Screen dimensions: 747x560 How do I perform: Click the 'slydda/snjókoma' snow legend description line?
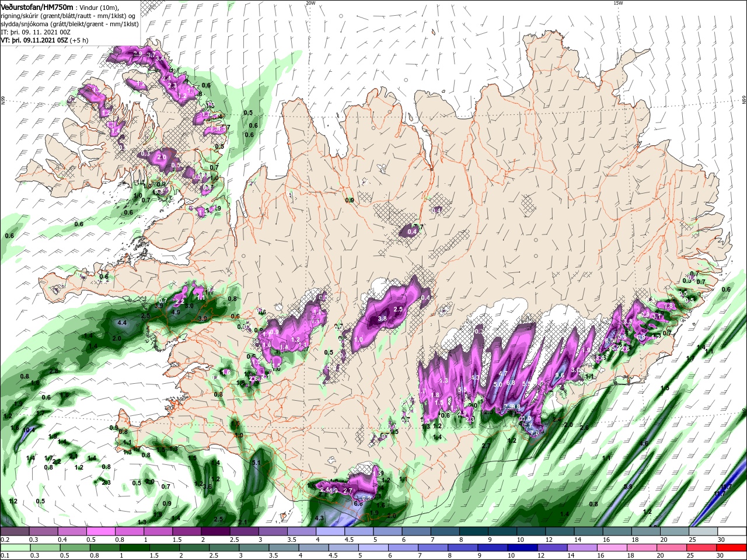(69, 23)
